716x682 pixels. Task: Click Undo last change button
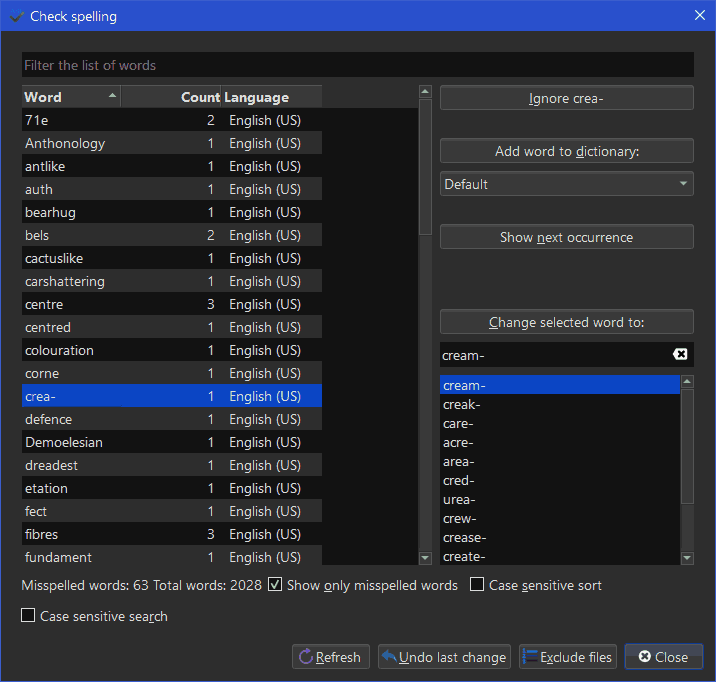point(444,657)
